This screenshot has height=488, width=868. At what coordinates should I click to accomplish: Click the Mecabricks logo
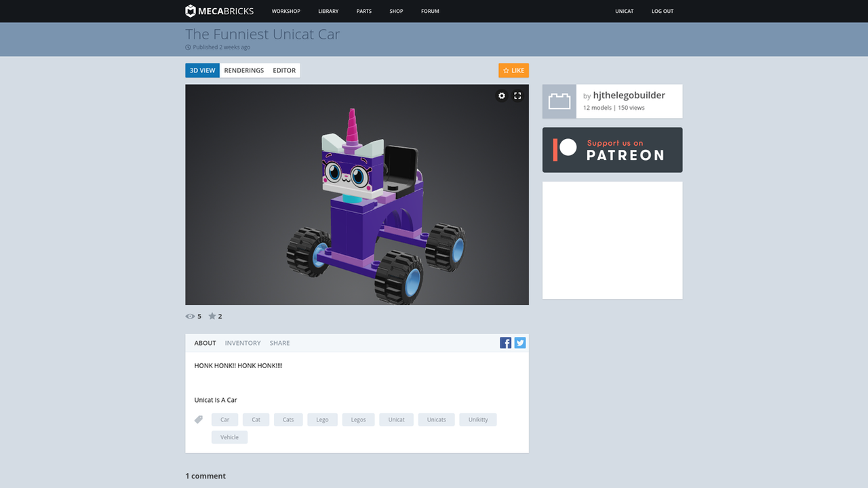(219, 11)
